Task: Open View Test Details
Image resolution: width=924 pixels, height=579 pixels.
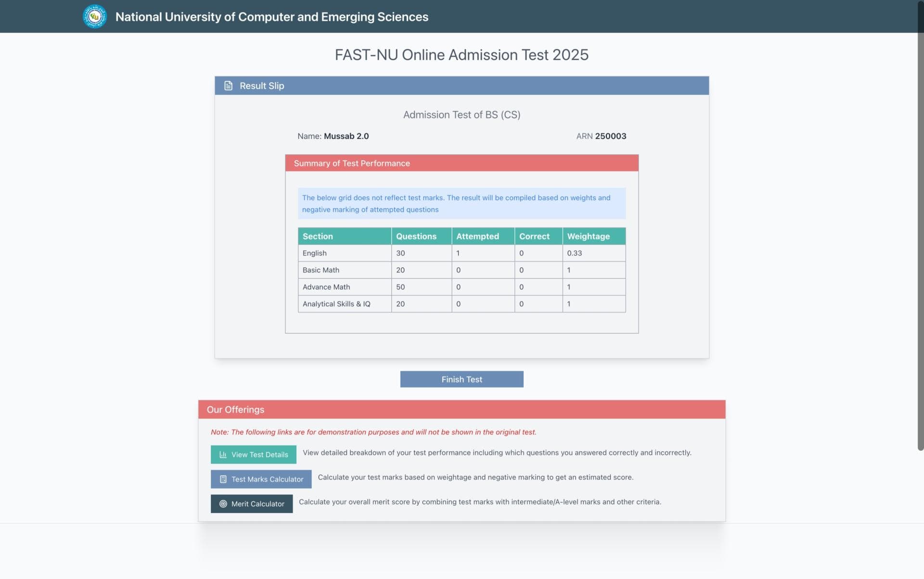Action: pos(253,454)
